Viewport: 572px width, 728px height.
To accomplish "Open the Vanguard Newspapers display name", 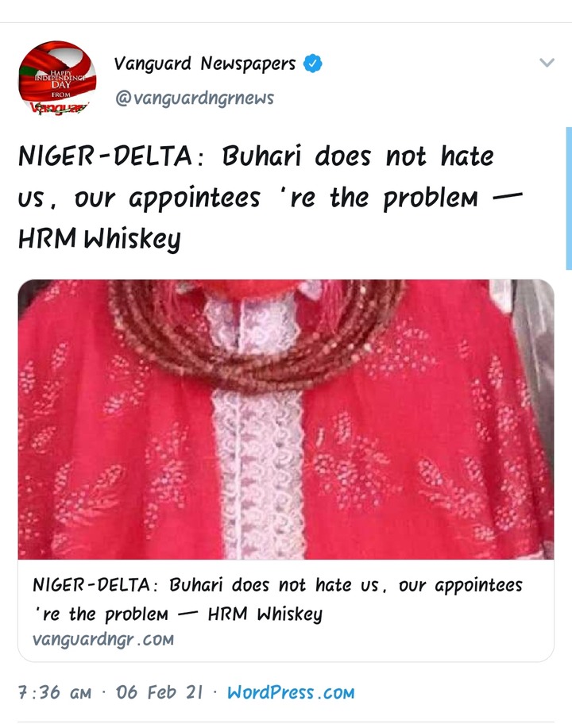I will click(205, 64).
